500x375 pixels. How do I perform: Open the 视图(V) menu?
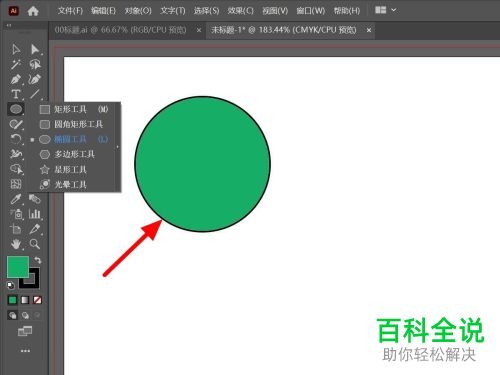[x=275, y=11]
